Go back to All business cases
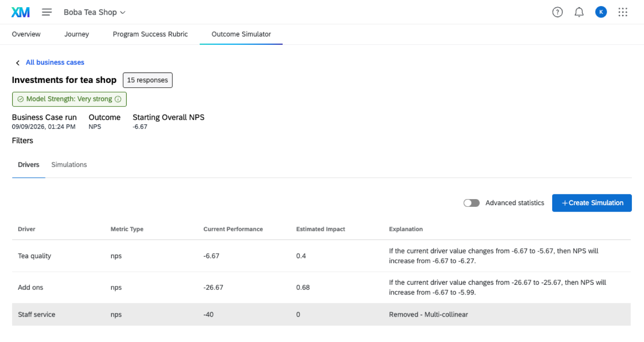The height and width of the screenshot is (342, 644). pos(55,62)
